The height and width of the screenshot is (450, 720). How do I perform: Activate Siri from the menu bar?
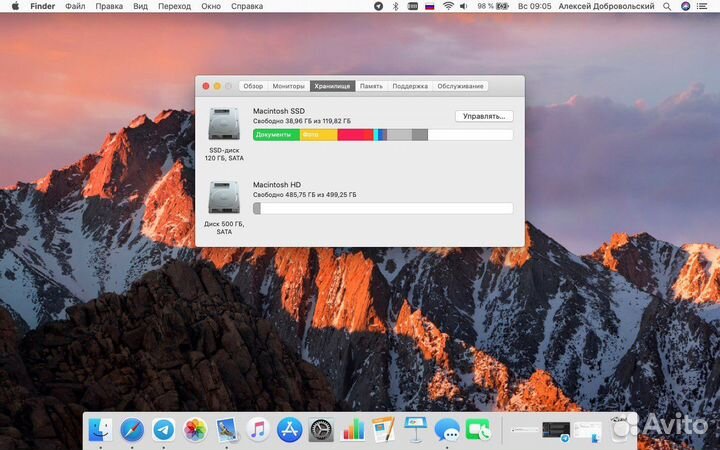(x=685, y=6)
